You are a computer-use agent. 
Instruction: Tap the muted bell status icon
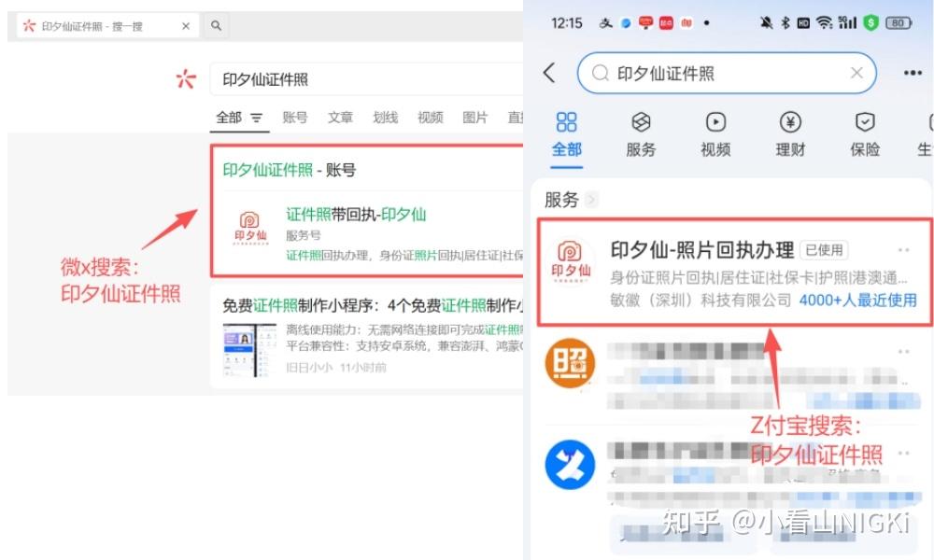tap(767, 22)
